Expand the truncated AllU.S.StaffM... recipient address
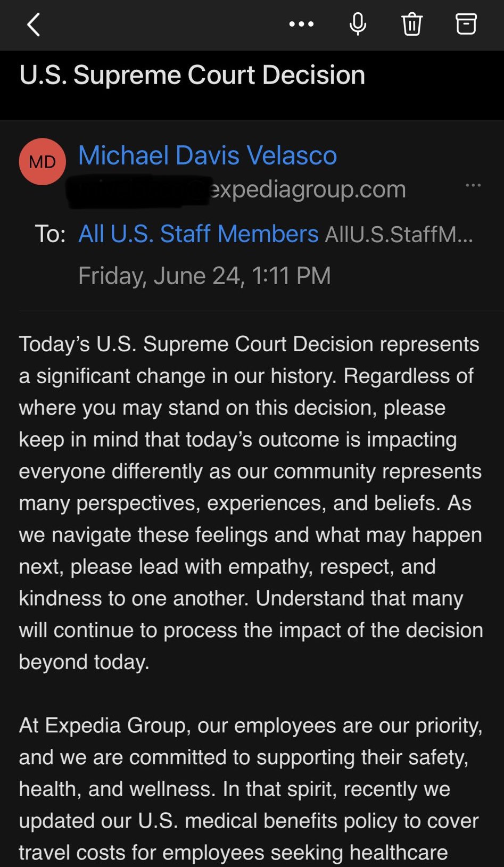This screenshot has height=867, width=504. click(x=399, y=234)
